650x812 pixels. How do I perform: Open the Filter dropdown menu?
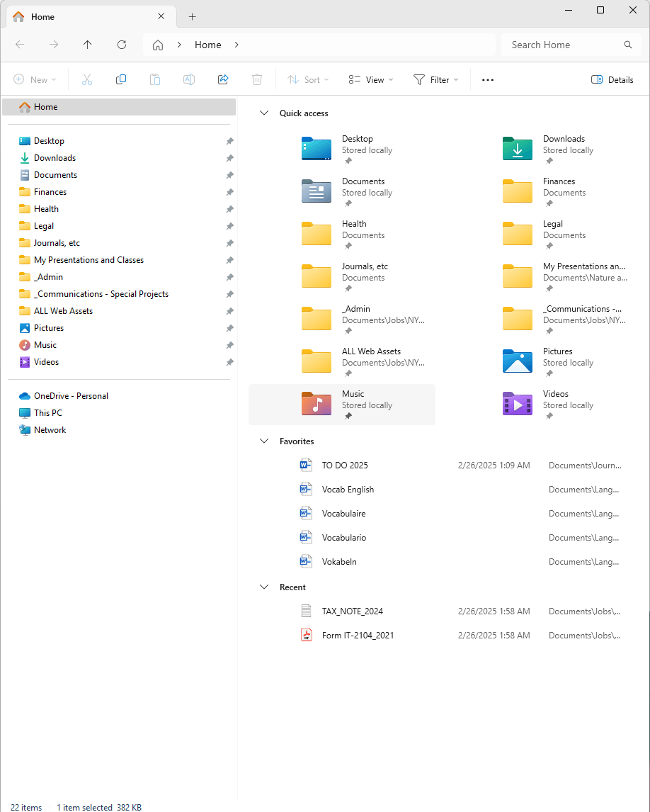pos(435,80)
